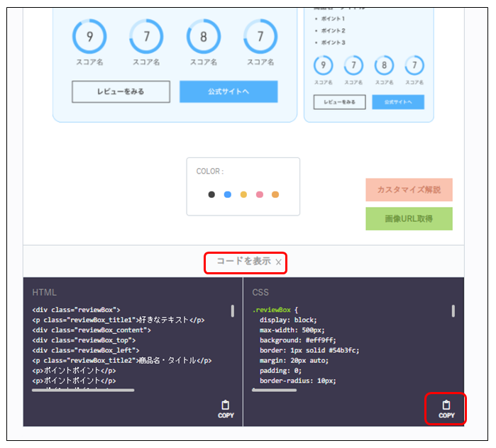Click ポイント2 in the small card list
Viewport: 496px width, 448px height.
[x=333, y=30]
